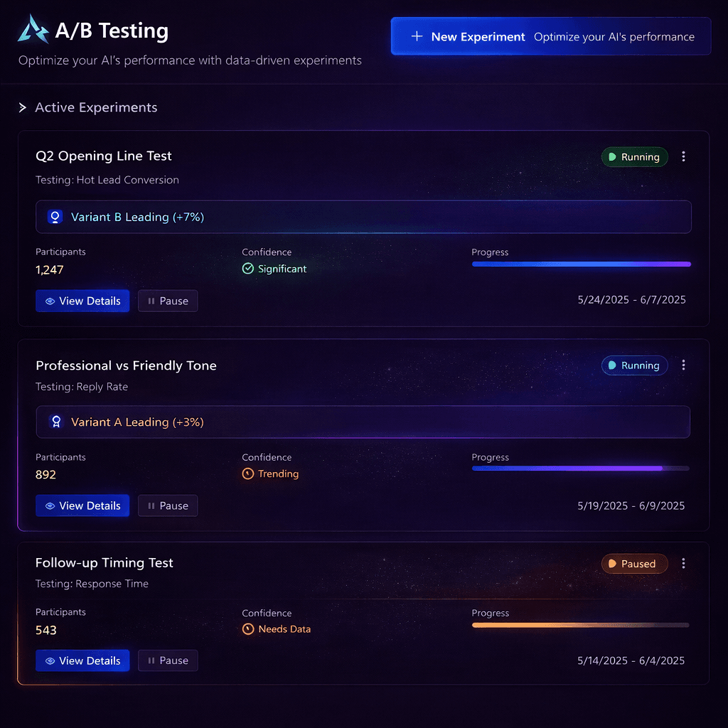
Task: Click the Variant B Leading banner
Action: click(x=364, y=216)
